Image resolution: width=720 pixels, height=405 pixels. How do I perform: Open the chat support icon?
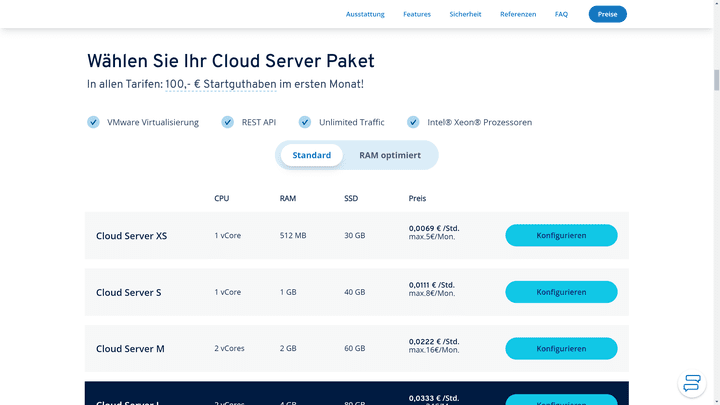[x=692, y=383]
